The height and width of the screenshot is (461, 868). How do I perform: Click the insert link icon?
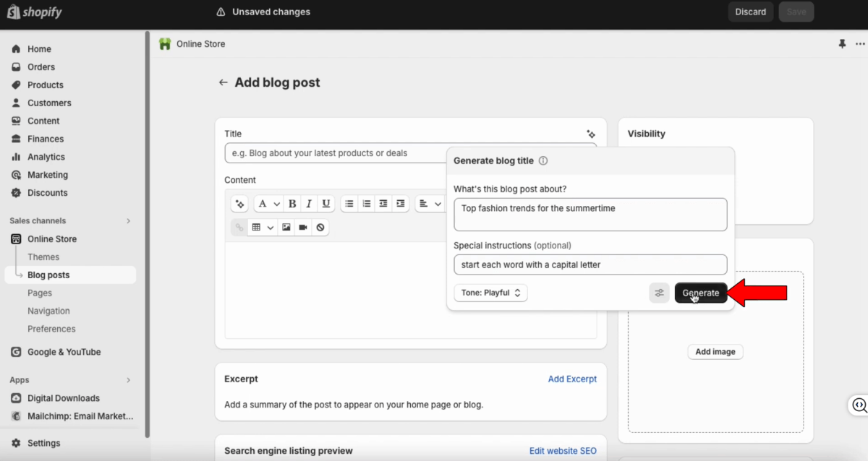(239, 228)
